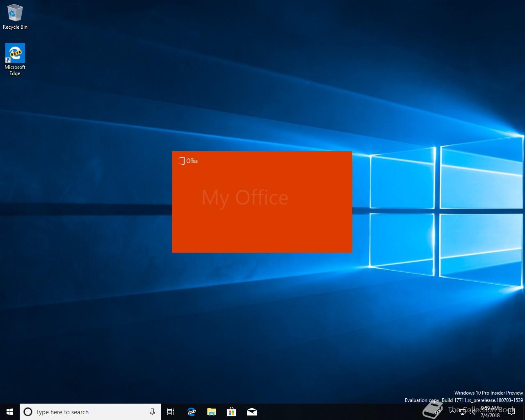Open the People icon in the tray
The image size is (525, 420).
[x=438, y=412]
